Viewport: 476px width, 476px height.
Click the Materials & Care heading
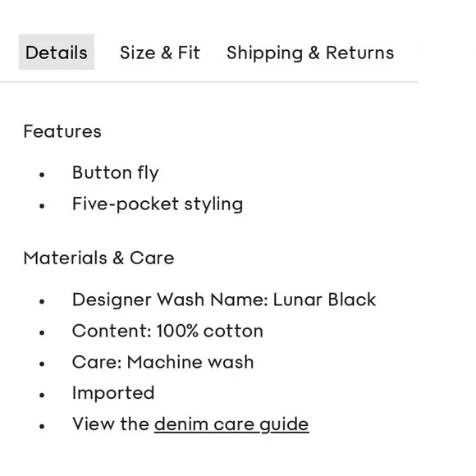[x=99, y=258]
